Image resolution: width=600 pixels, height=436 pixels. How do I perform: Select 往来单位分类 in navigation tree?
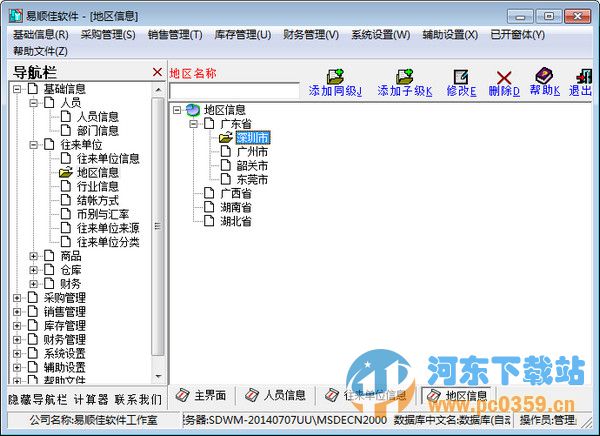point(108,242)
